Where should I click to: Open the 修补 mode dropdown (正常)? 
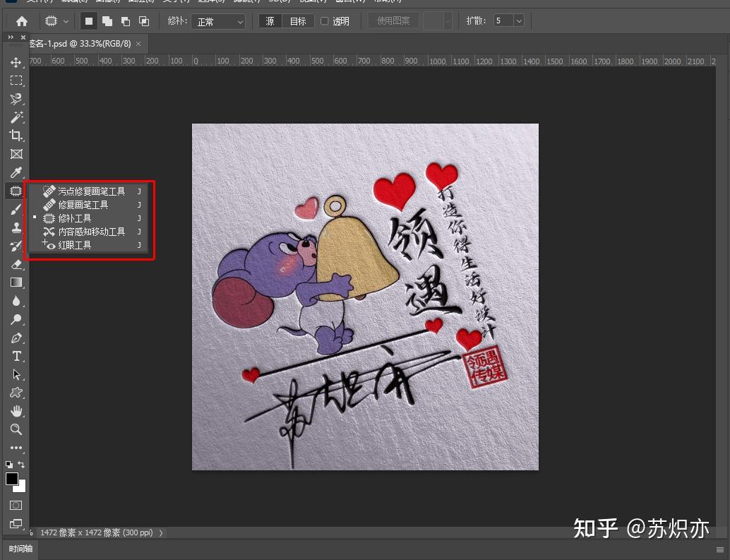click(218, 21)
